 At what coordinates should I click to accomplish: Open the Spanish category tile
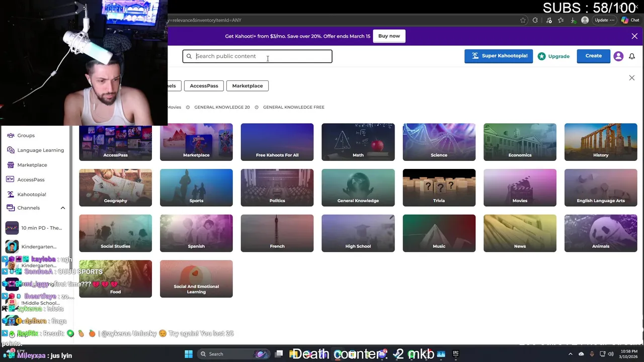pyautogui.click(x=196, y=233)
